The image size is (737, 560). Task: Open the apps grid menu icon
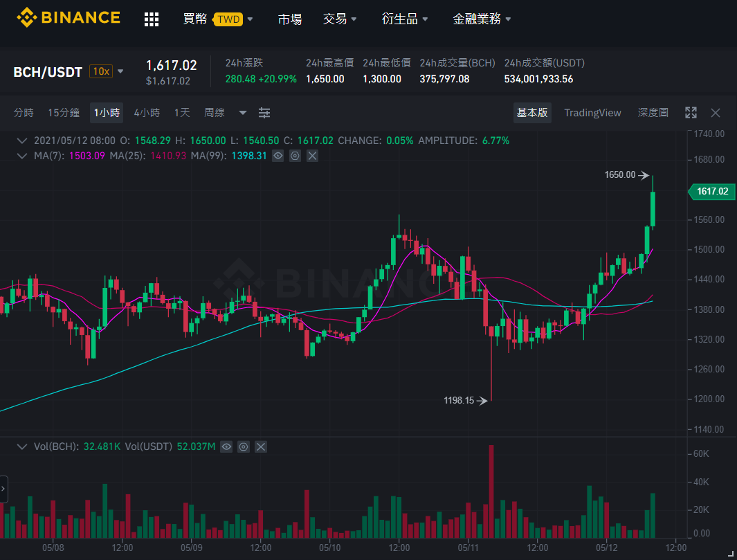(x=152, y=19)
